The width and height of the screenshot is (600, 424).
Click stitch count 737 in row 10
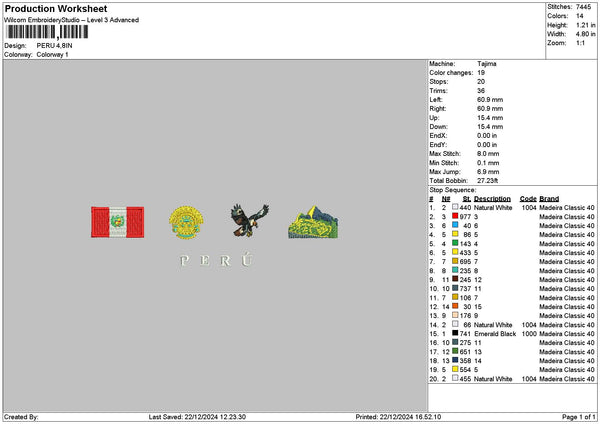pos(465,289)
